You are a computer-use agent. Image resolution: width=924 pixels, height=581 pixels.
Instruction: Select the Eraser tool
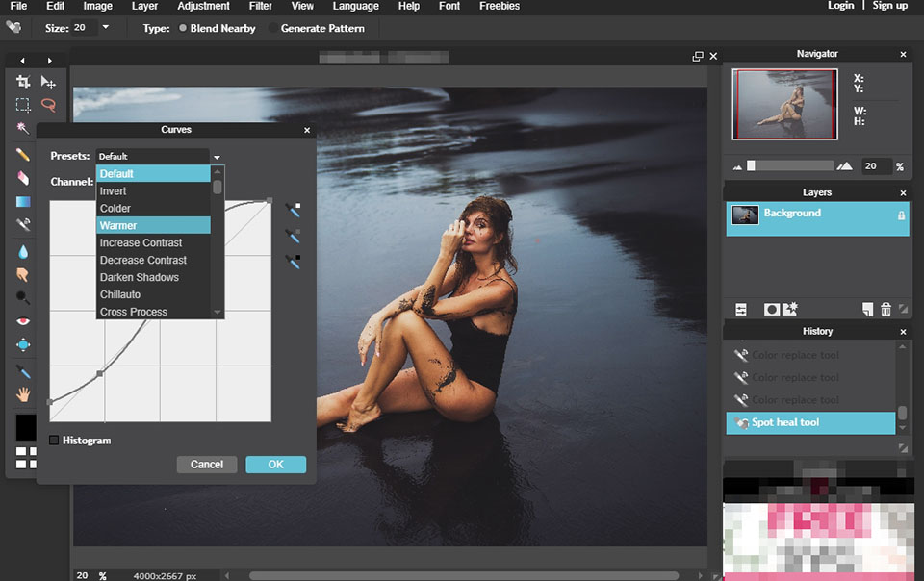(23, 178)
